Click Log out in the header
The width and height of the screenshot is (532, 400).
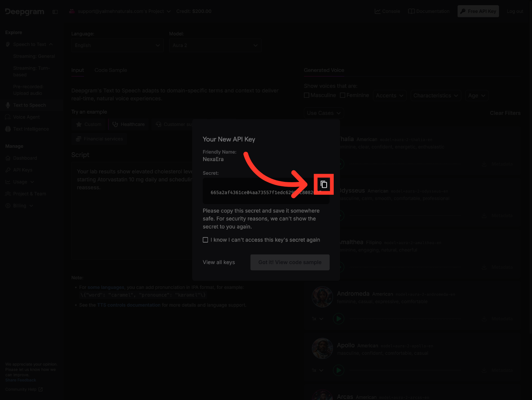click(515, 11)
